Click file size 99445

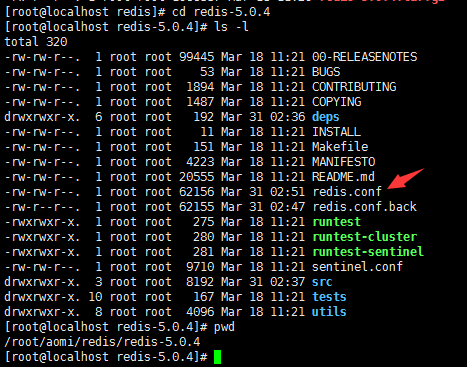click(196, 57)
